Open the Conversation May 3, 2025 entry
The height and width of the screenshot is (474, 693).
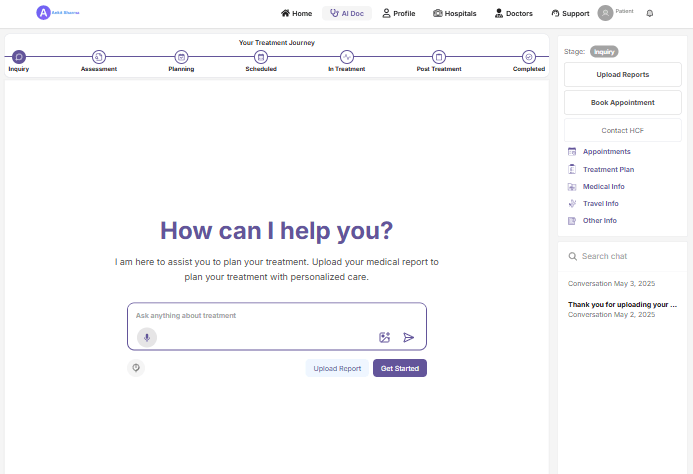click(x=611, y=283)
